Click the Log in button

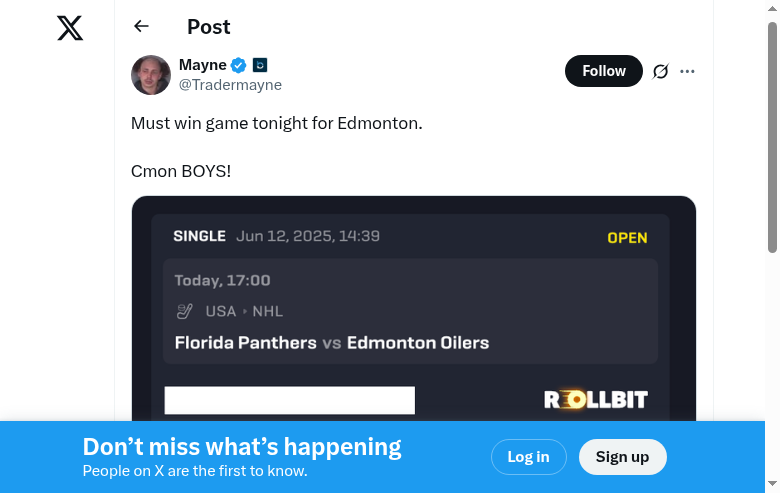[x=528, y=457]
